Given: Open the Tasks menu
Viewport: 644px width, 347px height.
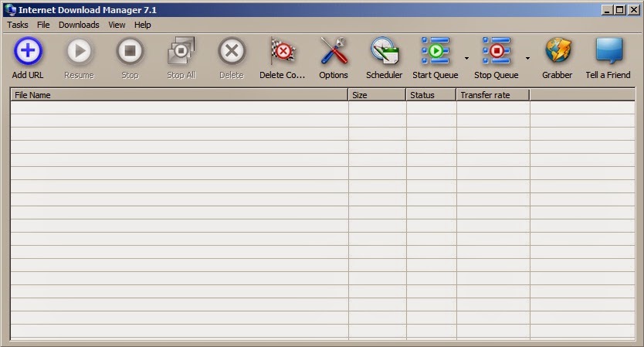Looking at the screenshot, I should 18,25.
